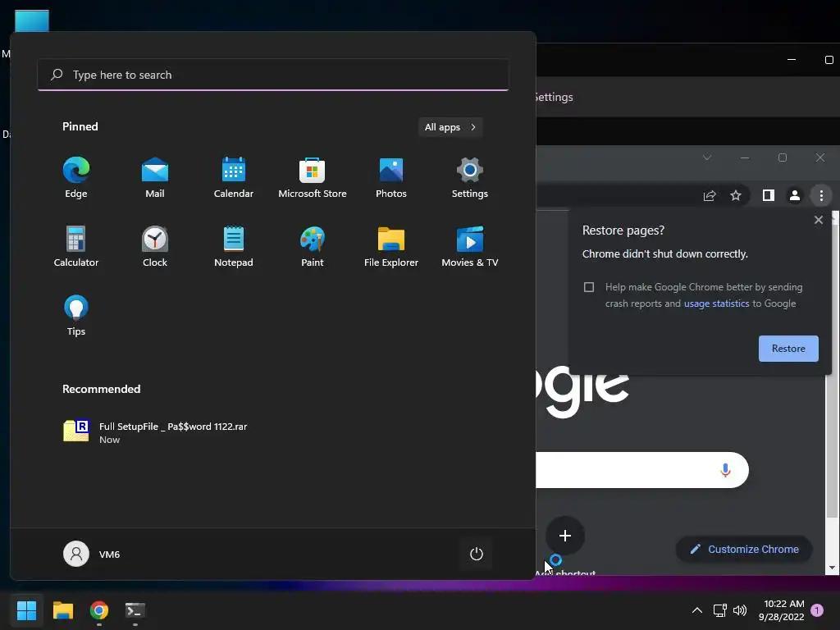The width and height of the screenshot is (840, 630).
Task: Click the Start button on taskbar
Action: 26,610
